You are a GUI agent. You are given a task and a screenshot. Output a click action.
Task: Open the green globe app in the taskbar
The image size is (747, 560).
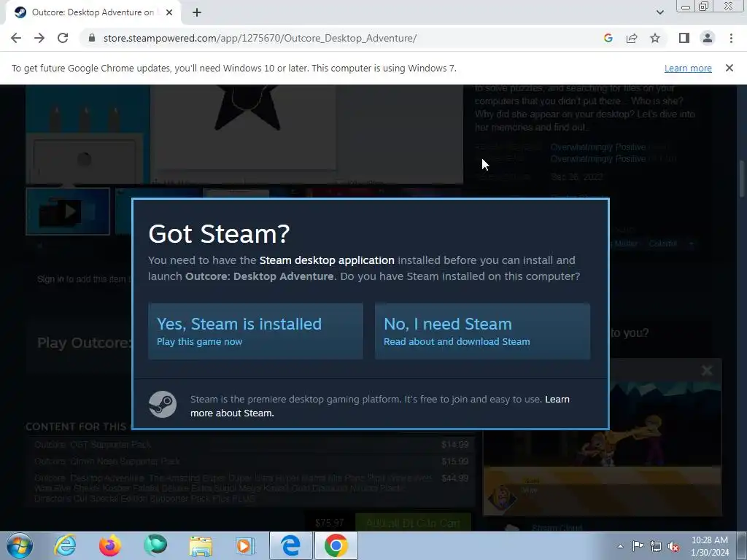coord(155,545)
